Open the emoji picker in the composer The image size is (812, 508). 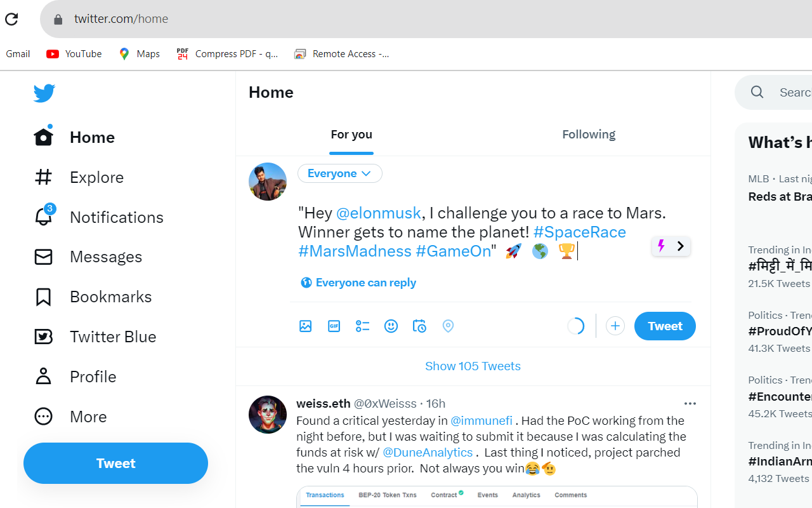coord(391,326)
